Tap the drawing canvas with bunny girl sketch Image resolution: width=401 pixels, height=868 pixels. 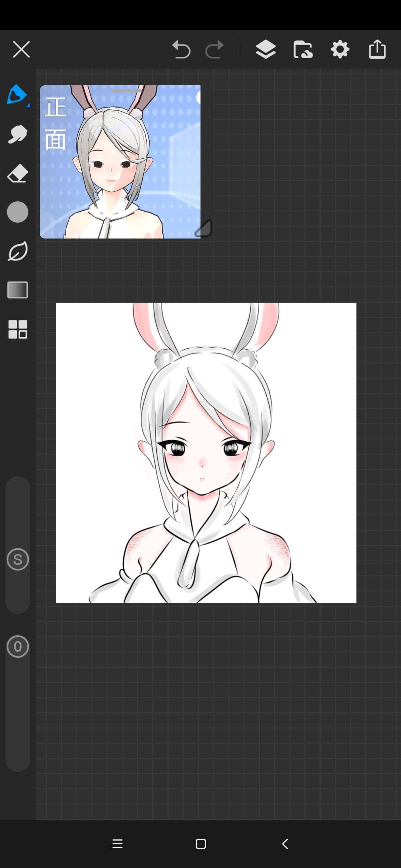pos(206,453)
